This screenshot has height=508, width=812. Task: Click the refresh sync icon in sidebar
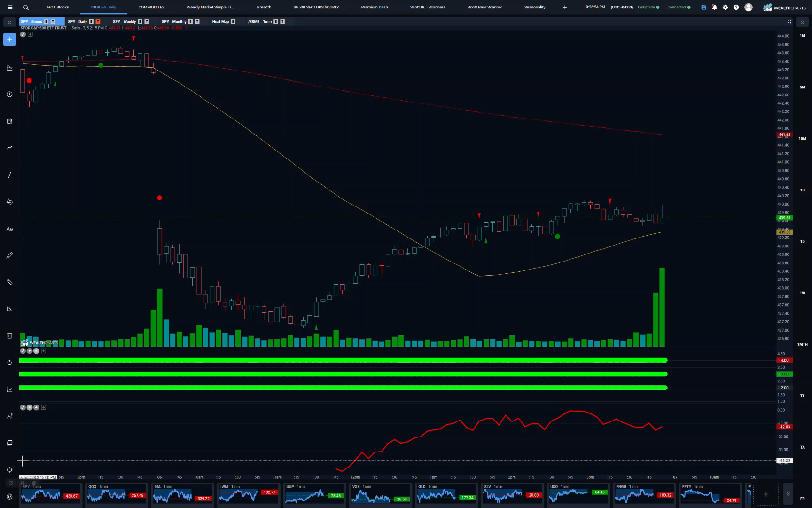pyautogui.click(x=9, y=362)
